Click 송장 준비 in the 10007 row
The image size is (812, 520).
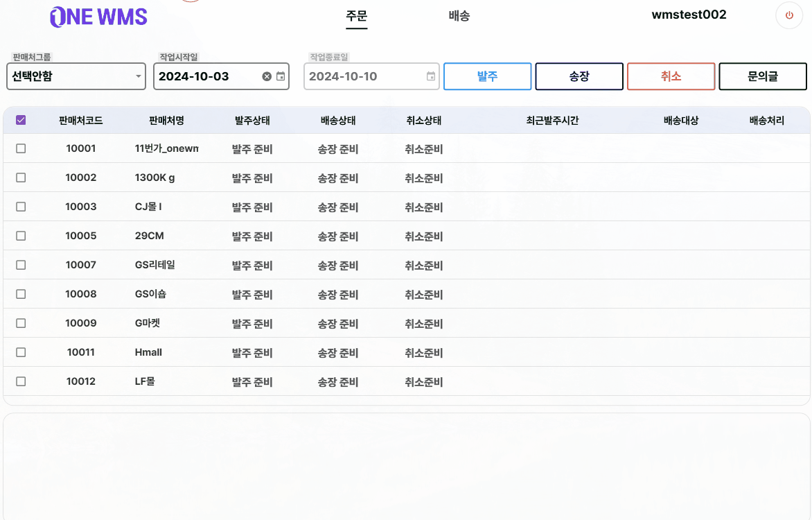[x=338, y=266]
